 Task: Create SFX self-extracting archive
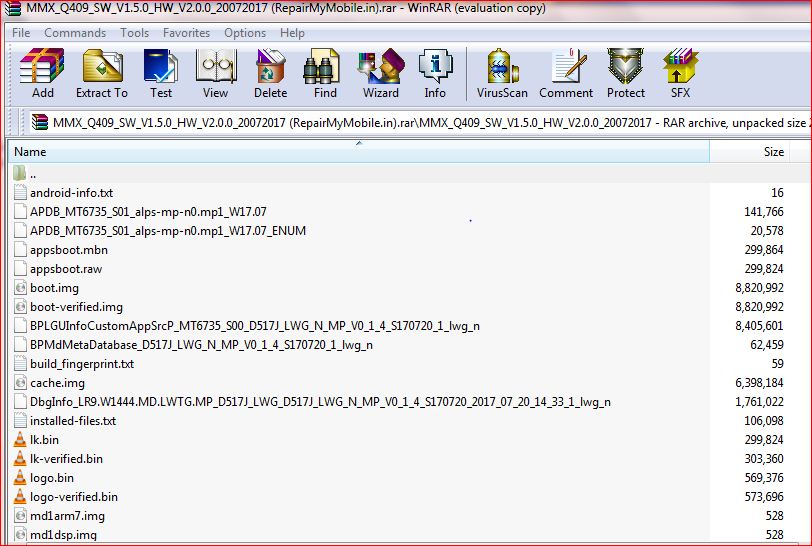(x=680, y=74)
